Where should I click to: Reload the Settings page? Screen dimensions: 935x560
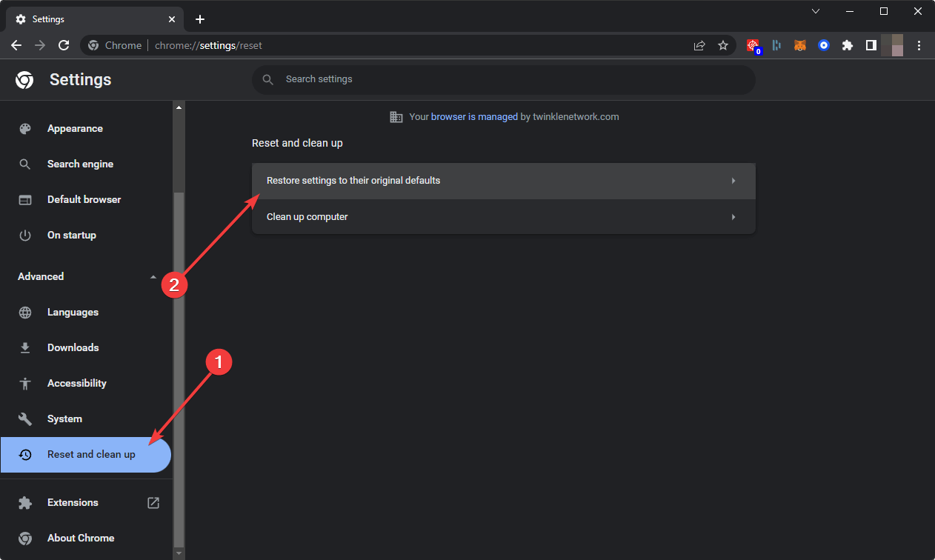[64, 45]
